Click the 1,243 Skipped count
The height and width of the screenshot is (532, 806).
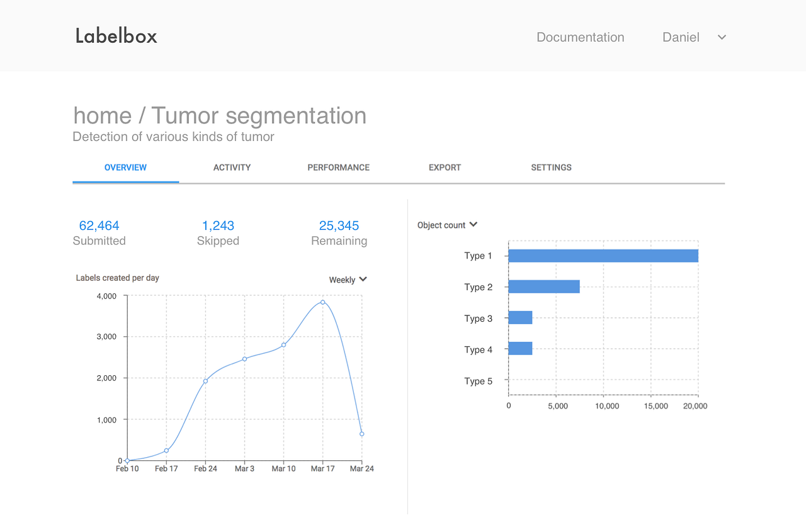click(218, 225)
